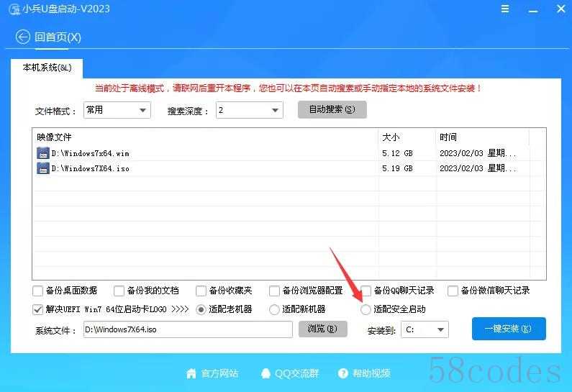Click the help question mark icon
The height and width of the screenshot is (392, 572).
(x=343, y=373)
